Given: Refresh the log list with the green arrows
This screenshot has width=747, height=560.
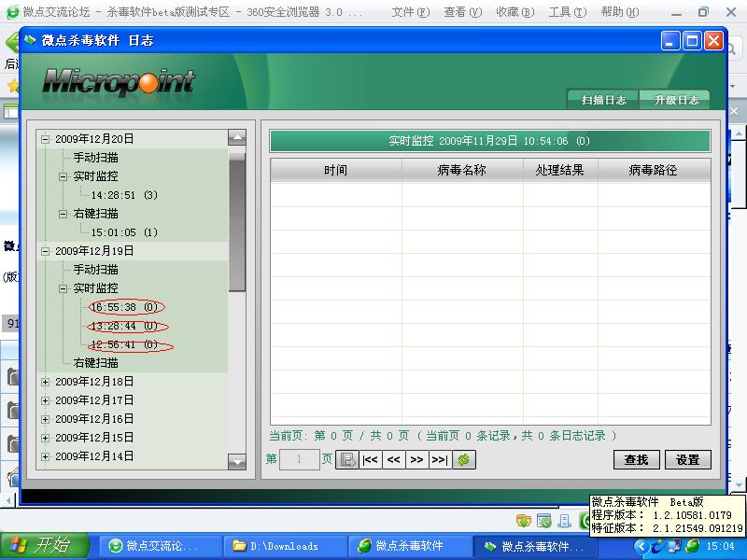Looking at the screenshot, I should pyautogui.click(x=464, y=459).
